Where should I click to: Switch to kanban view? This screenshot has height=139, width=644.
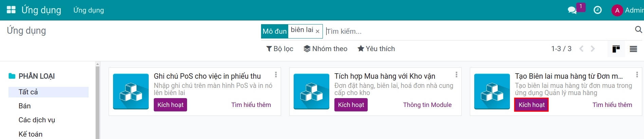click(x=616, y=49)
